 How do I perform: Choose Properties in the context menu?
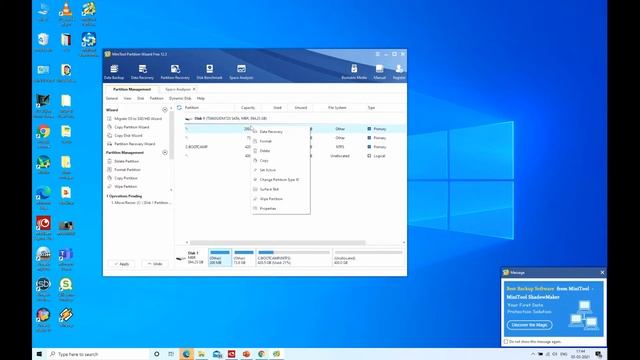[280, 209]
